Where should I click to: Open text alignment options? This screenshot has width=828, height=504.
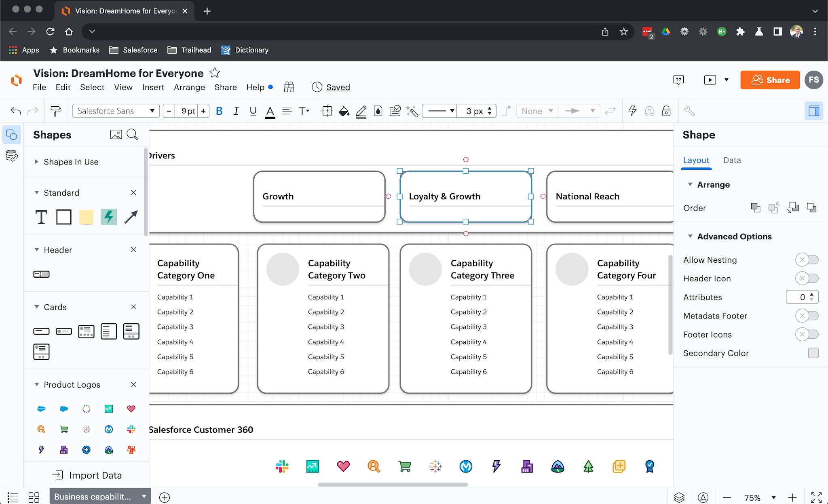click(287, 111)
